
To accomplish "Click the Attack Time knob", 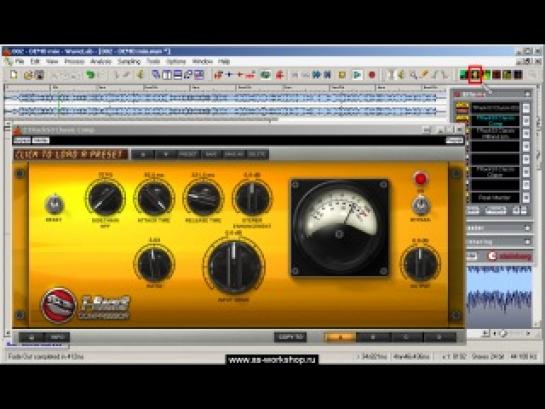I will [155, 198].
